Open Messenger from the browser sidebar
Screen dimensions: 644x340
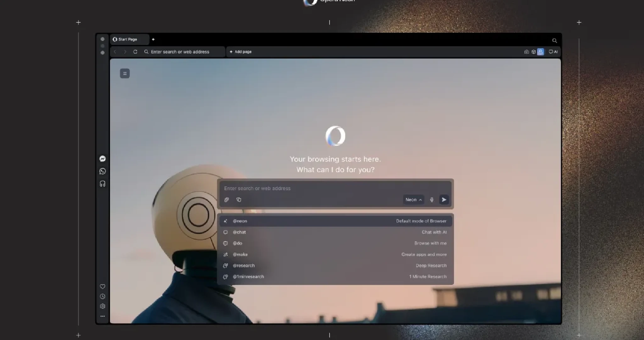click(x=103, y=159)
